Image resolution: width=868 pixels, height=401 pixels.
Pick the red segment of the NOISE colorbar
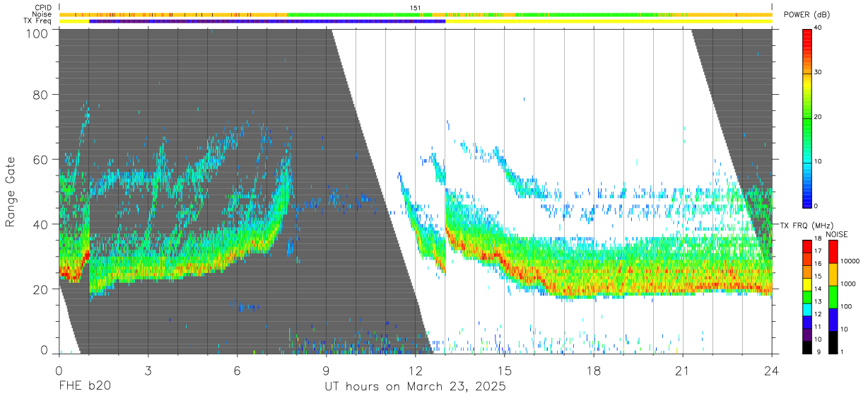tap(832, 251)
